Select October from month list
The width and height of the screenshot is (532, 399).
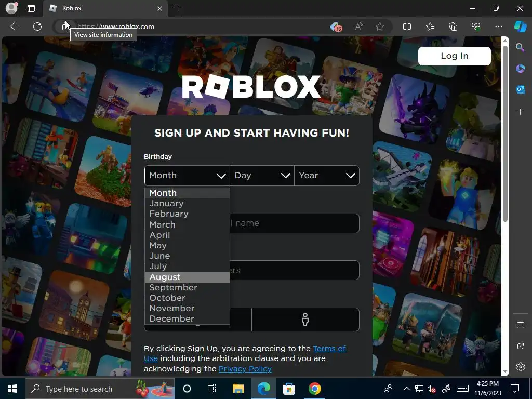[x=187, y=298]
